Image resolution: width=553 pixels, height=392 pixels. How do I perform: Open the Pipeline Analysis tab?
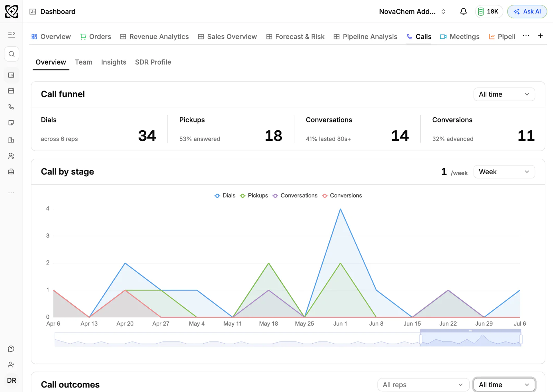click(x=366, y=37)
